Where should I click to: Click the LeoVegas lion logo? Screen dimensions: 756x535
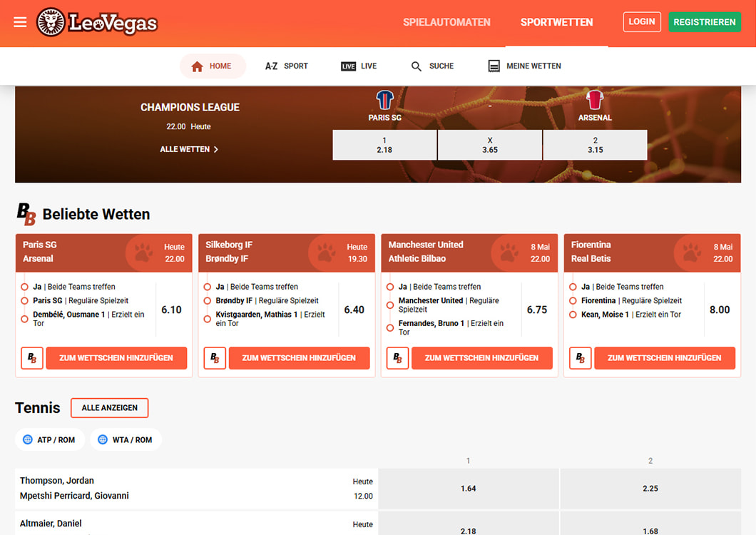coord(51,22)
